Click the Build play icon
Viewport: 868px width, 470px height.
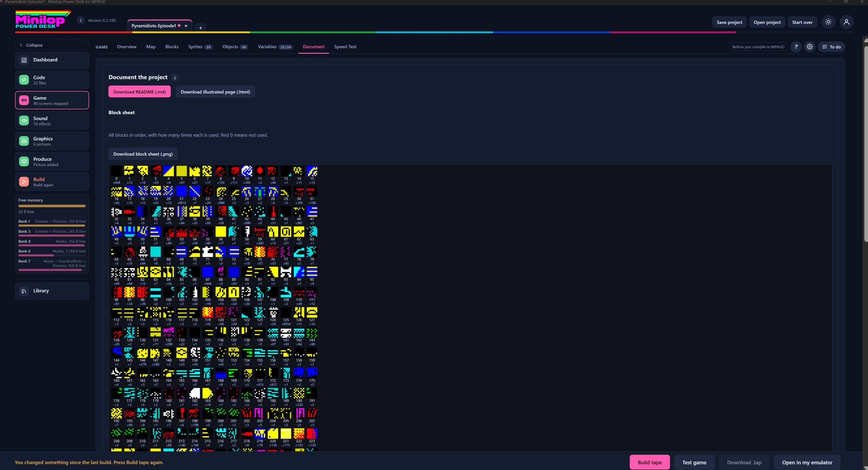[24, 182]
